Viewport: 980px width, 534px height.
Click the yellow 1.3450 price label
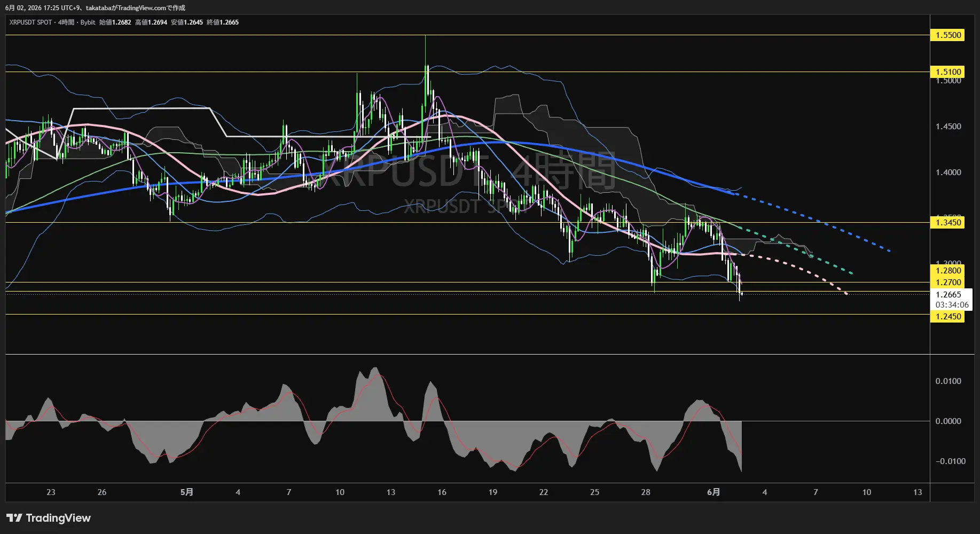tap(948, 223)
